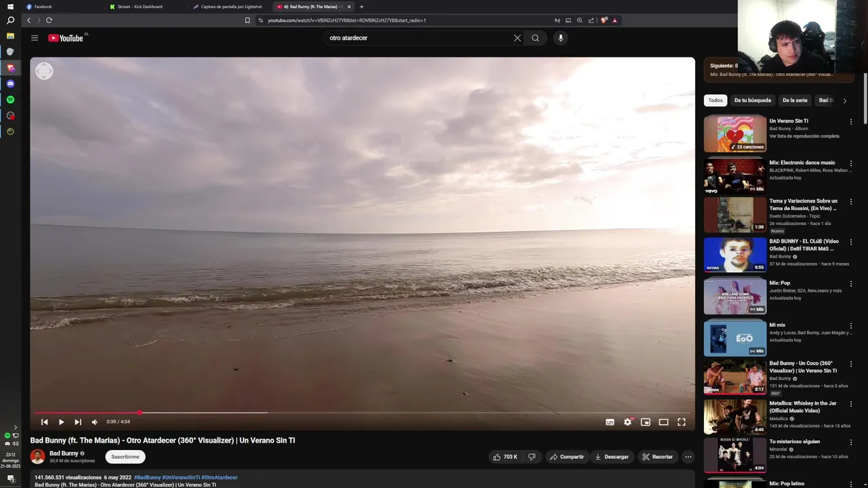Open options for 'Mi mix'

851,325
